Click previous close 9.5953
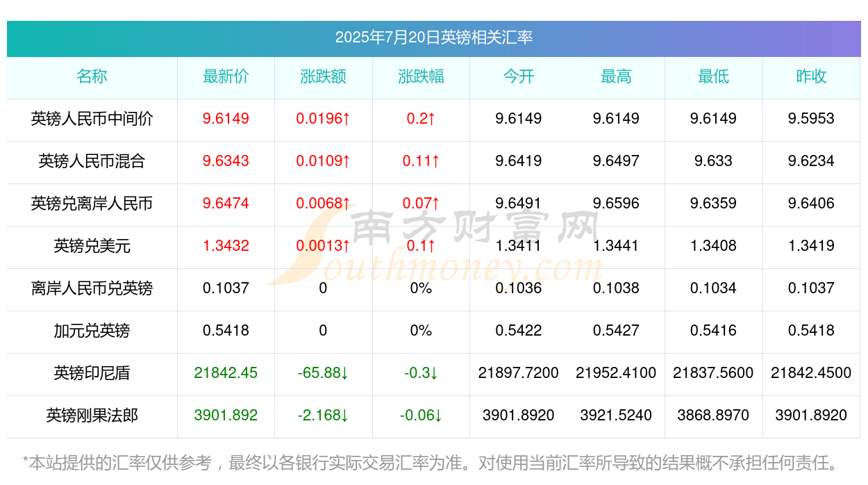 tap(811, 119)
